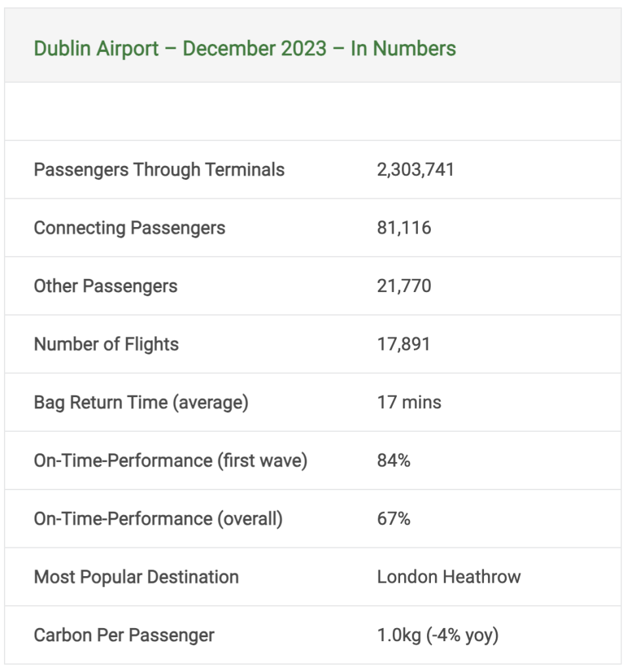Click the 17 mins value

(409, 402)
